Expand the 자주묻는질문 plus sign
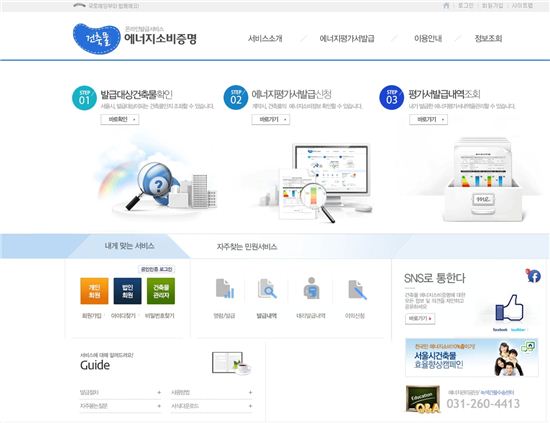550x423 pixels. pos(159,406)
